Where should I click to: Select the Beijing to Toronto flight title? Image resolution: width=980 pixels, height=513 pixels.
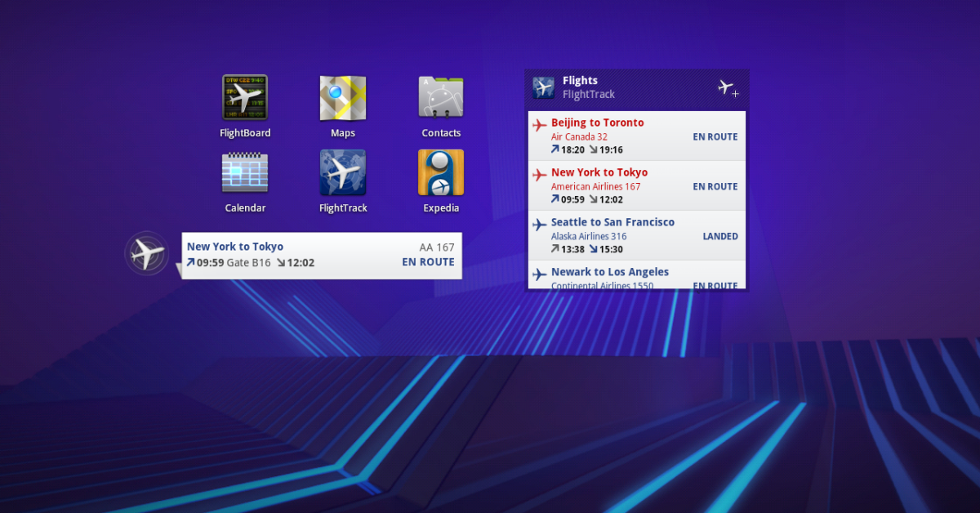click(x=598, y=123)
